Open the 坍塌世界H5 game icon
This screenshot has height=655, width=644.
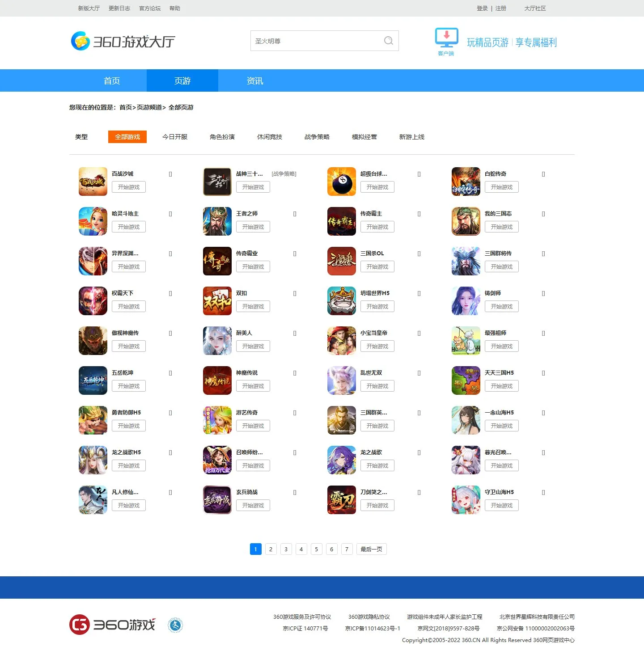point(342,301)
